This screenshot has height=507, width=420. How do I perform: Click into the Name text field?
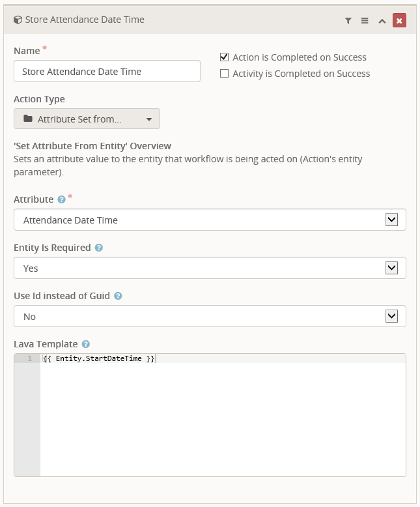pyautogui.click(x=107, y=72)
